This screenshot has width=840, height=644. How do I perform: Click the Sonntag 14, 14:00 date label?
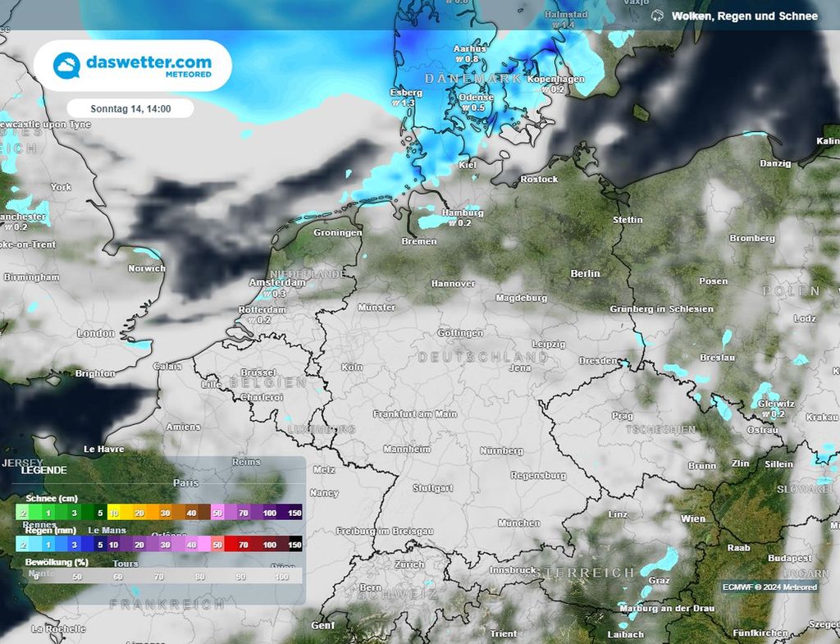click(x=130, y=108)
